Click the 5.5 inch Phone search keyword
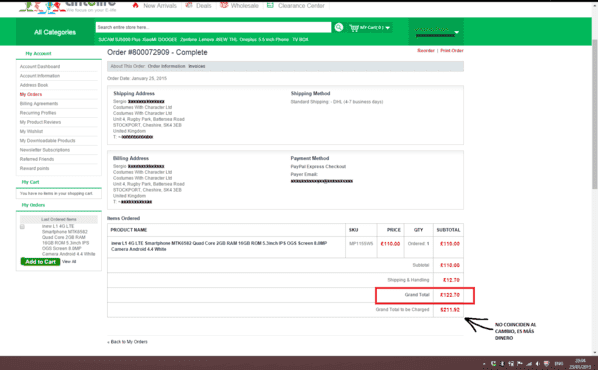Image resolution: width=598 pixels, height=370 pixels. pyautogui.click(x=274, y=40)
